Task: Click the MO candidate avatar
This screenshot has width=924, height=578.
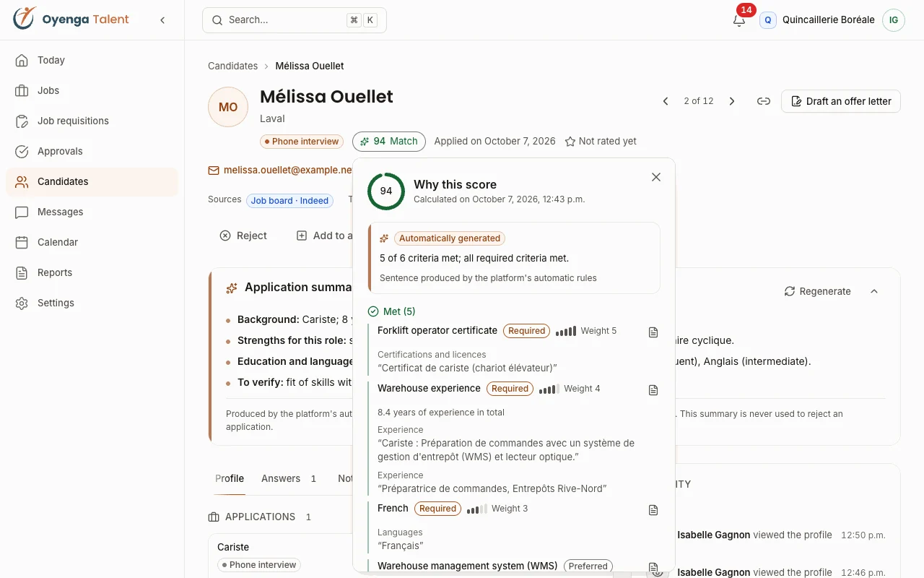Action: (x=228, y=107)
